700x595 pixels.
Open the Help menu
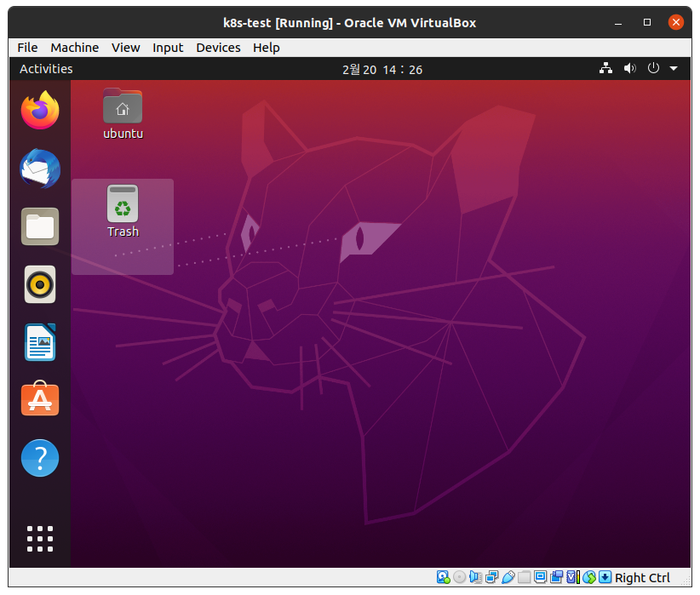click(x=266, y=48)
